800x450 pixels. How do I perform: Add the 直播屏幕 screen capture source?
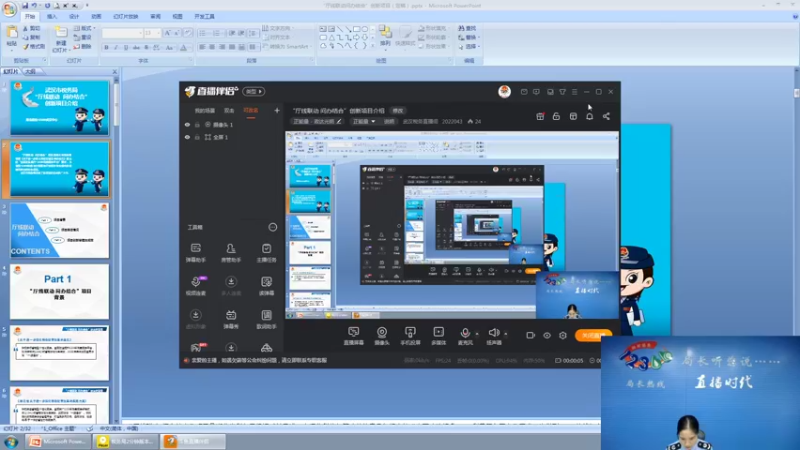pos(354,336)
